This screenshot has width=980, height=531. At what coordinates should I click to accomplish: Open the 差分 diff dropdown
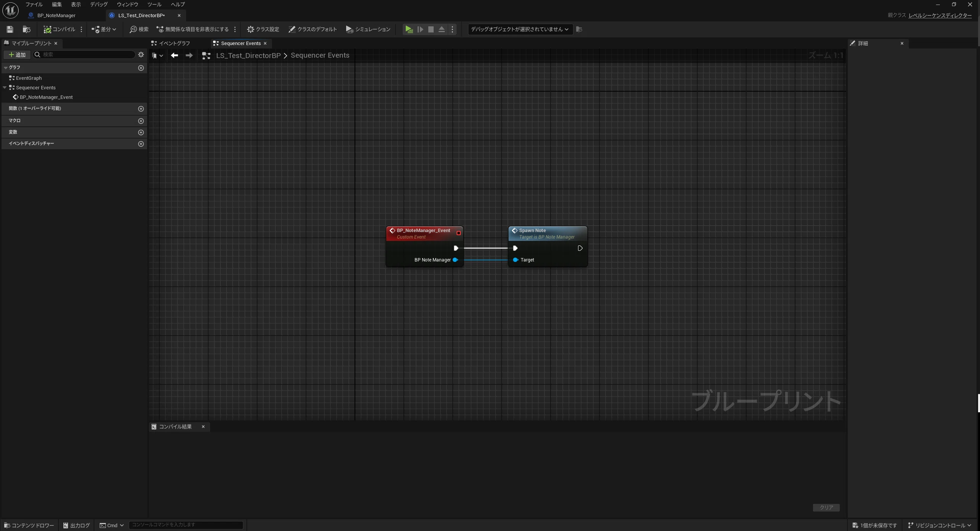pos(104,29)
